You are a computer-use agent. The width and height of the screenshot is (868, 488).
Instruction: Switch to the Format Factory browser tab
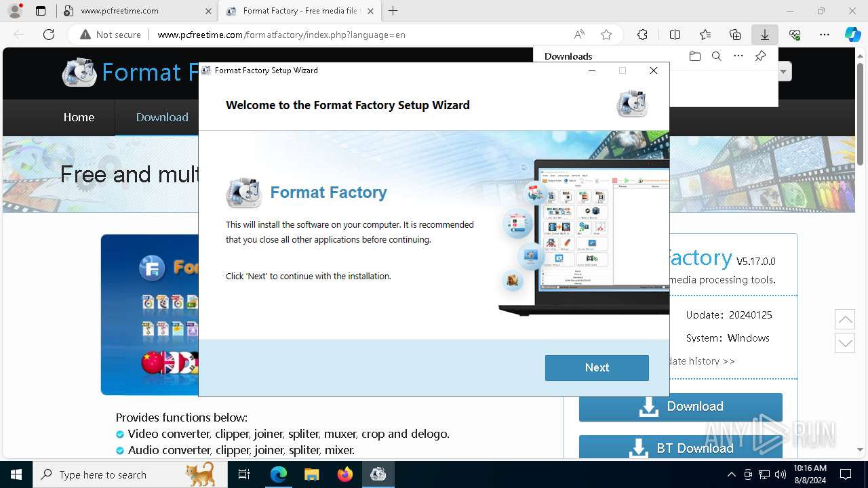[298, 11]
